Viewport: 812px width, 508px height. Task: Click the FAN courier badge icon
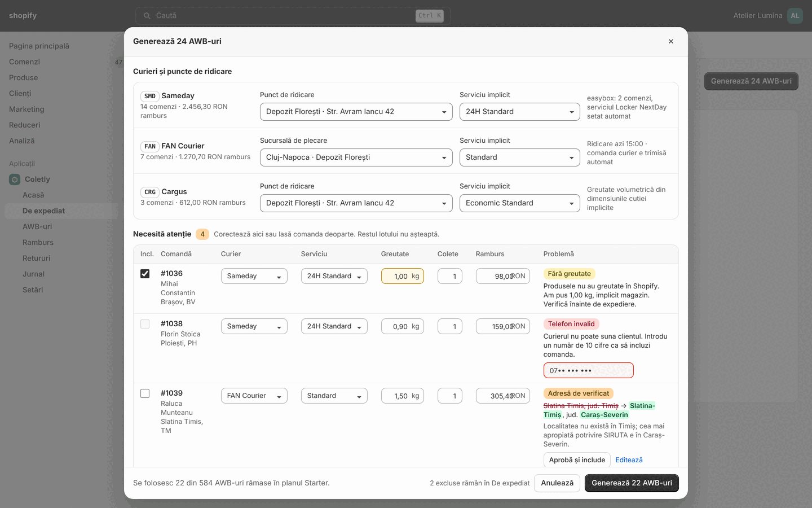(x=150, y=146)
